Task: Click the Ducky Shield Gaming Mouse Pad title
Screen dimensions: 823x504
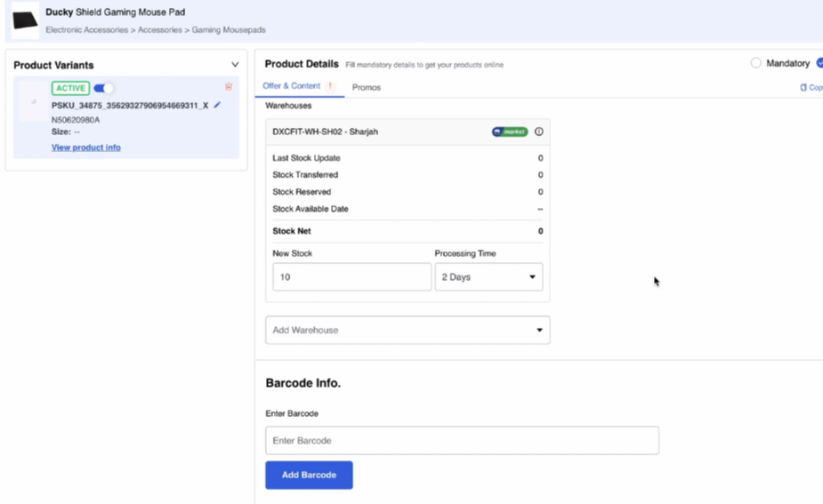Action: tap(115, 12)
